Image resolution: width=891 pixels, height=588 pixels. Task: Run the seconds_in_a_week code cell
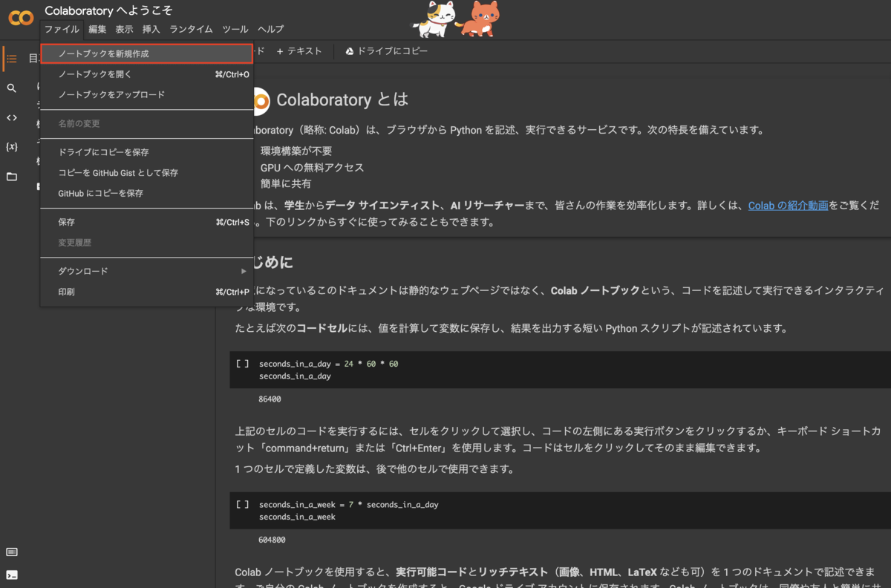[x=242, y=504]
